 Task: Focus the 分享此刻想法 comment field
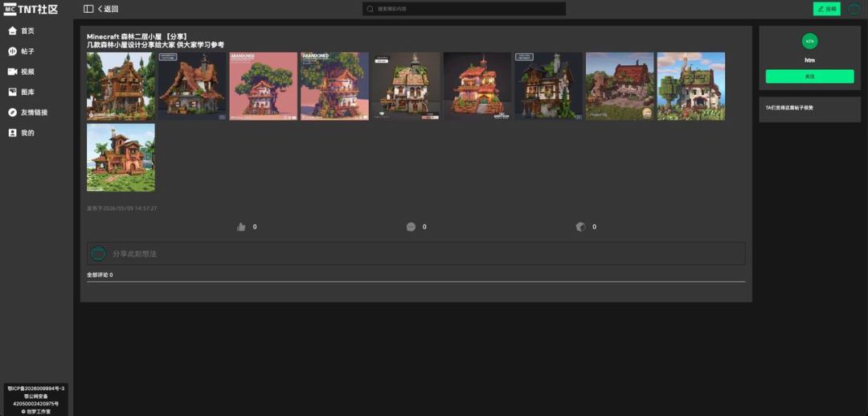(x=416, y=253)
